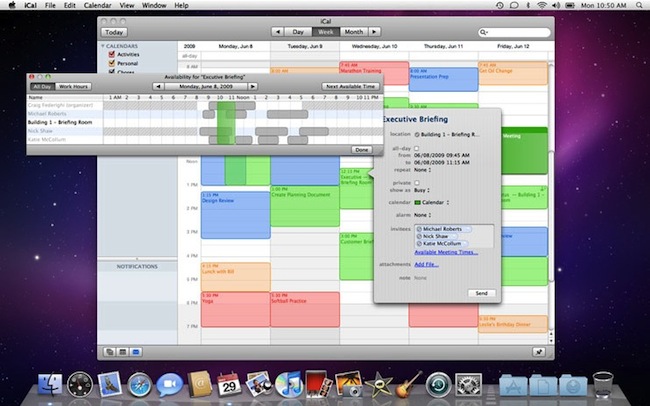Open the alarm None popup
The image size is (650, 406).
click(x=422, y=215)
